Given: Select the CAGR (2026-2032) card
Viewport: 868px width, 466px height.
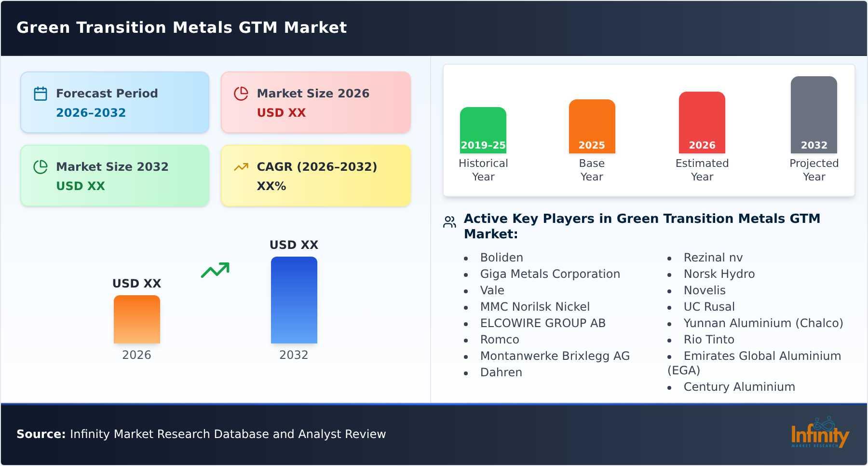Looking at the screenshot, I should tap(316, 176).
